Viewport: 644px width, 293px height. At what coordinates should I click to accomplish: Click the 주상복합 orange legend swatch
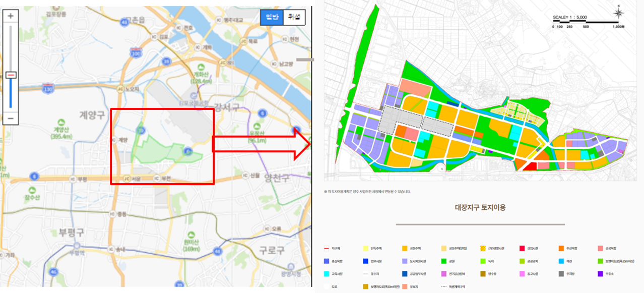click(x=561, y=249)
